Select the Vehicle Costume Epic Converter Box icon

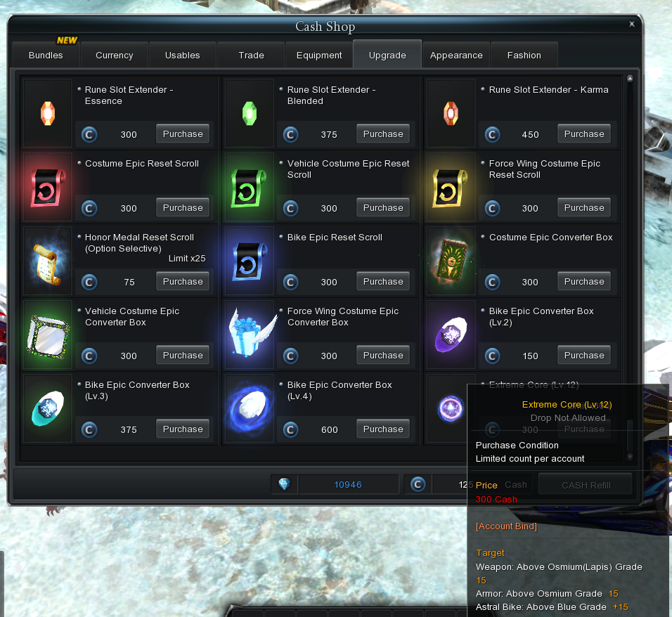(x=48, y=334)
